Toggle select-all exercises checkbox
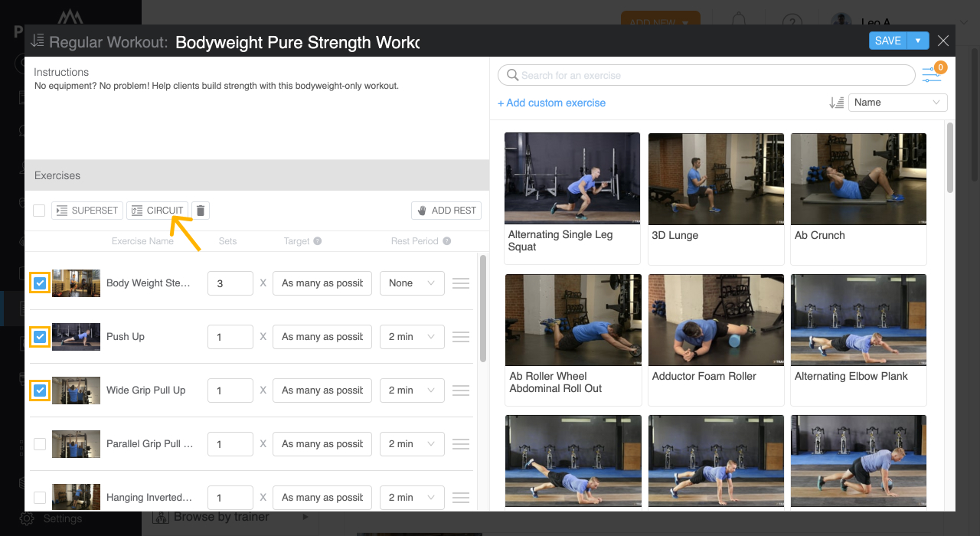 pyautogui.click(x=39, y=211)
